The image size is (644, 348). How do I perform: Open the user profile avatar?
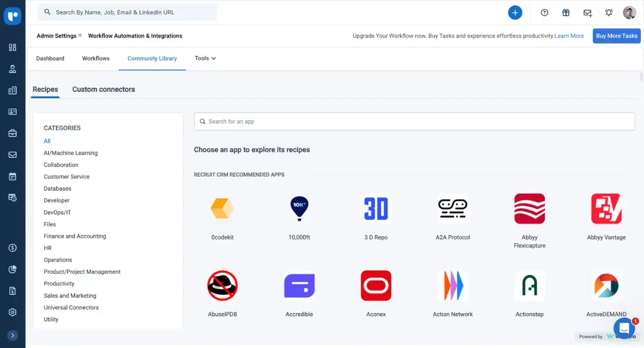click(x=630, y=12)
